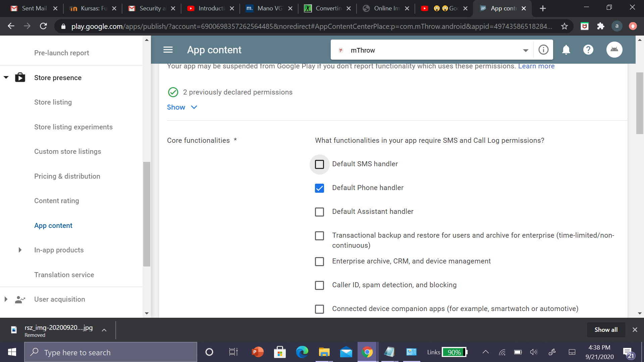Open Store listing in sidebar

pyautogui.click(x=53, y=102)
